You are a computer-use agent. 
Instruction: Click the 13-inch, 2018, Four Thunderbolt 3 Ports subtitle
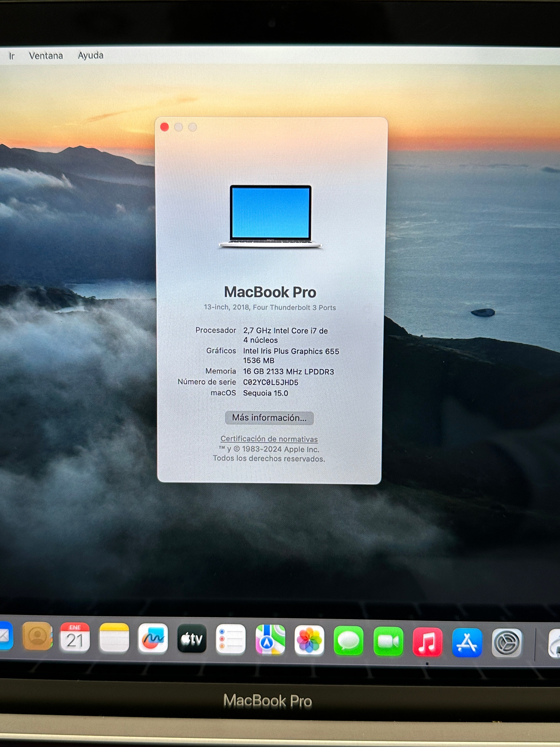(x=270, y=307)
